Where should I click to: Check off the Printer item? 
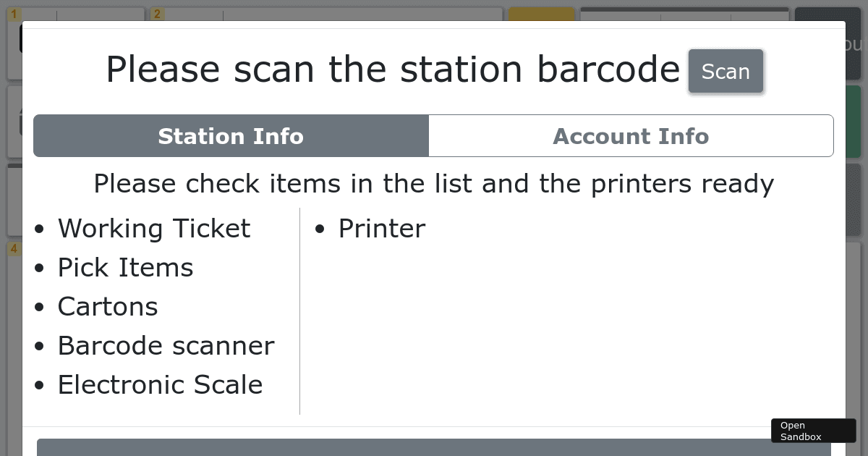381,229
